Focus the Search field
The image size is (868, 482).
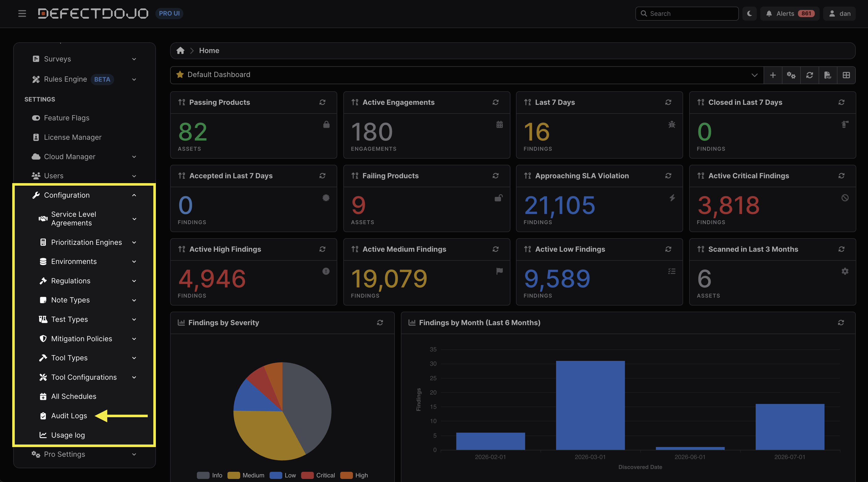pos(687,14)
